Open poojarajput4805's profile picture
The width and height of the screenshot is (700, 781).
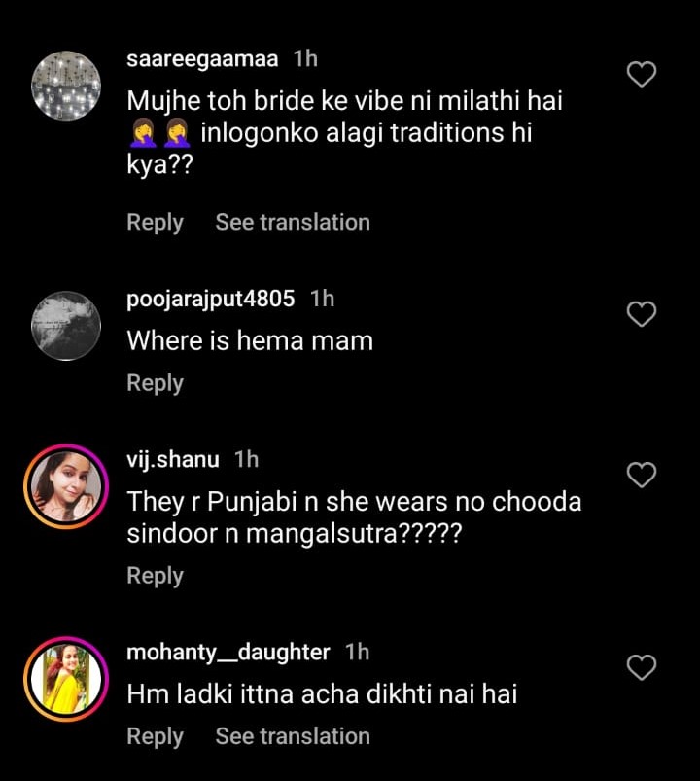pos(66,326)
